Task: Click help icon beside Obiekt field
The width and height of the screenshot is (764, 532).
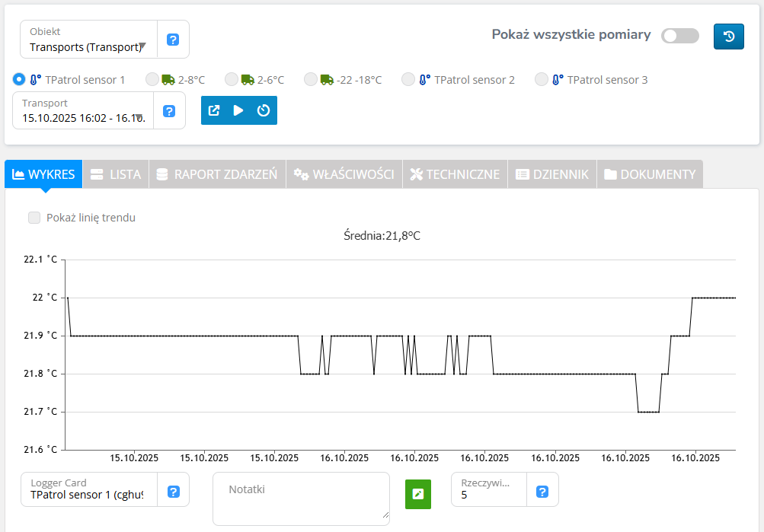Action: [173, 40]
